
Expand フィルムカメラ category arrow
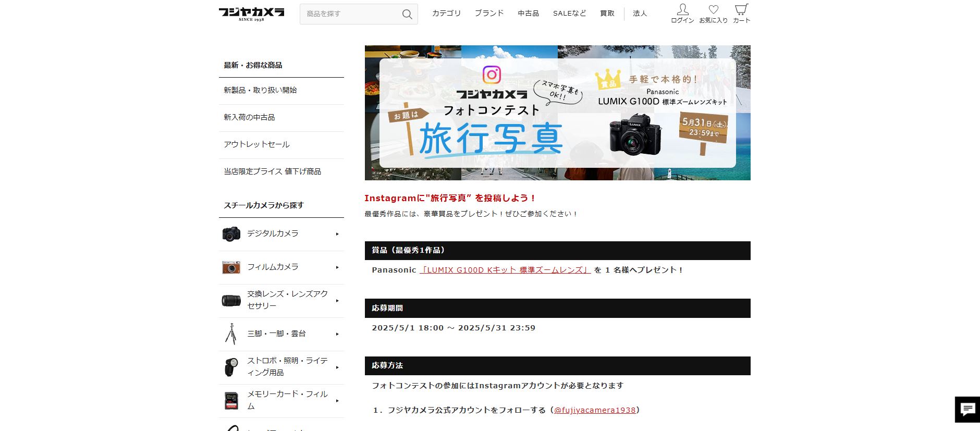coord(337,267)
